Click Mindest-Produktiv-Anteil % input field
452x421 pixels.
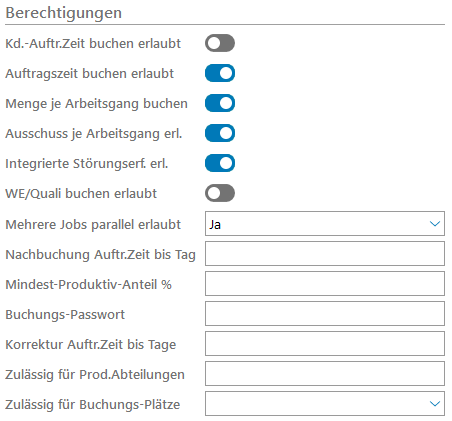pyautogui.click(x=325, y=284)
